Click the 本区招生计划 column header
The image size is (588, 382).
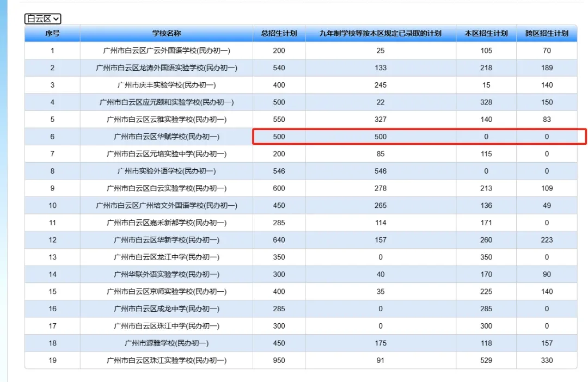[x=486, y=33]
